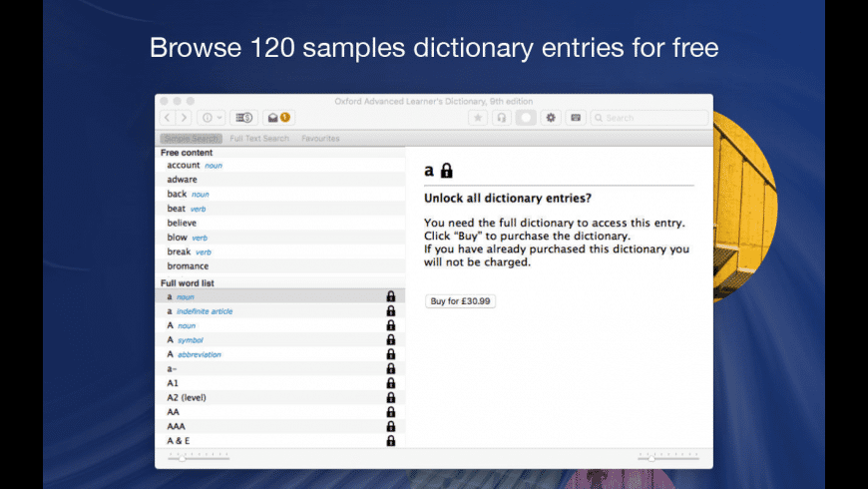Select the free entry 'bromance'
Viewport: 868px width, 489px height.
coord(280,265)
